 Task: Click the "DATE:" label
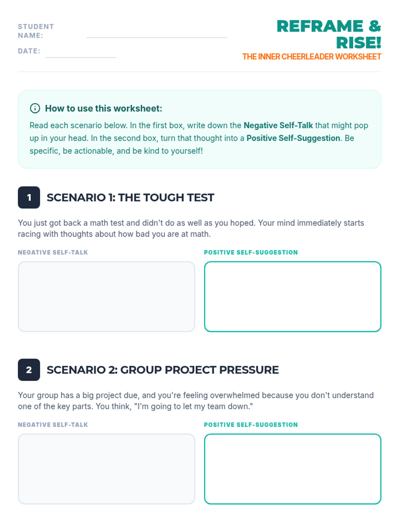[29, 51]
